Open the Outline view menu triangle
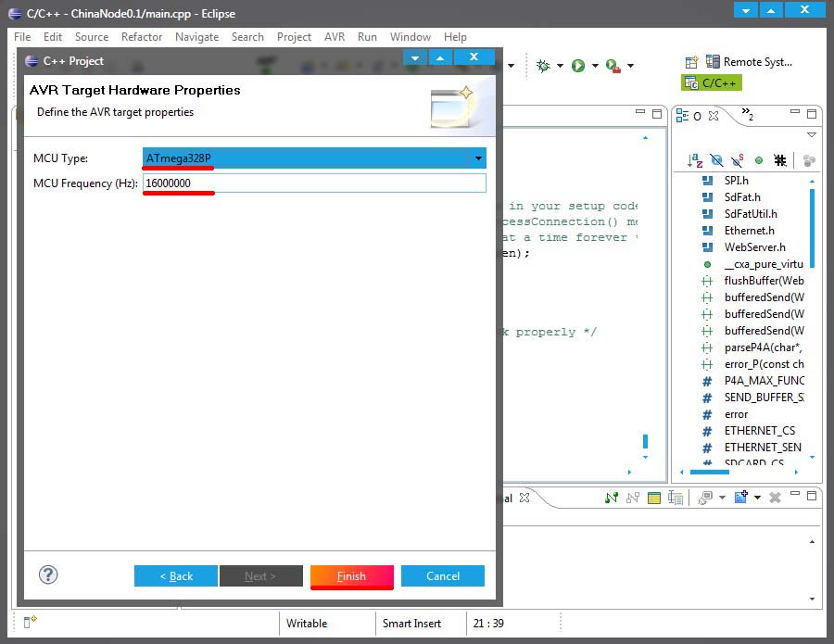The width and height of the screenshot is (834, 644). pos(812,134)
